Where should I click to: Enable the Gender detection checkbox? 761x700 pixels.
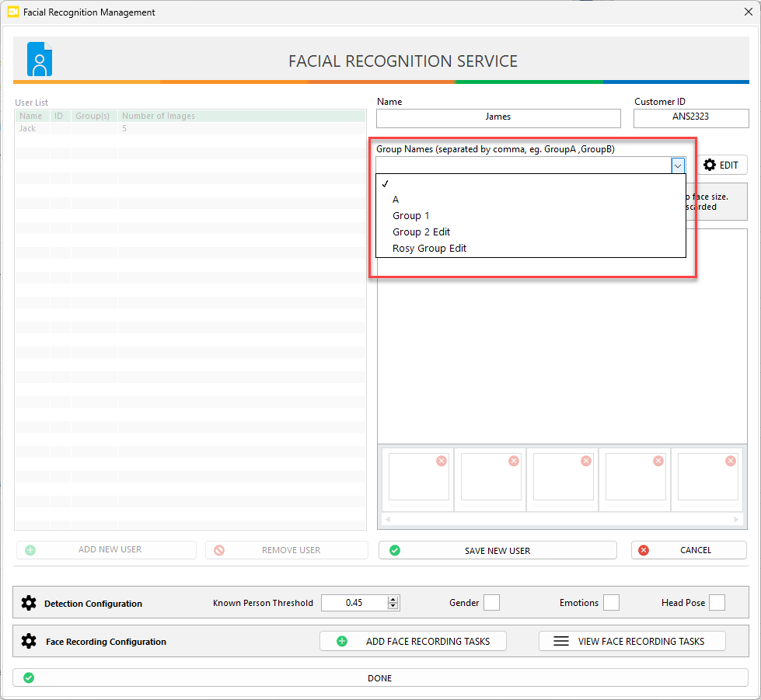[x=491, y=603]
